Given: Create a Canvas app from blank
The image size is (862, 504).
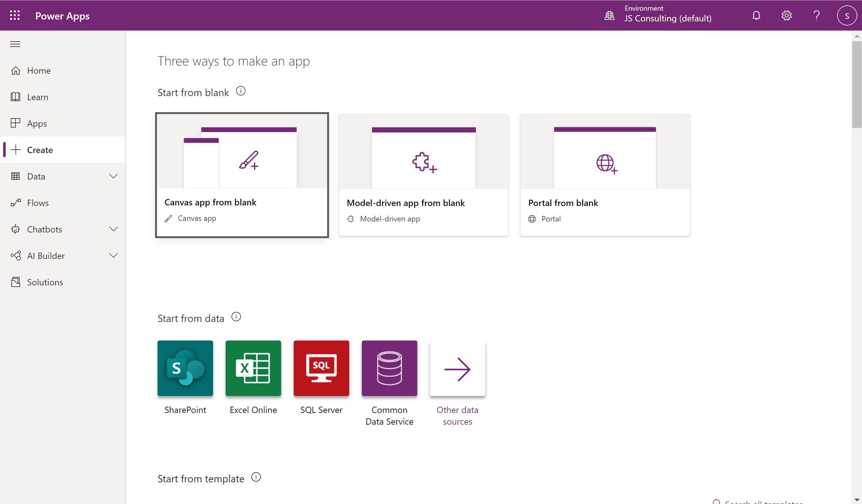Looking at the screenshot, I should click(242, 175).
